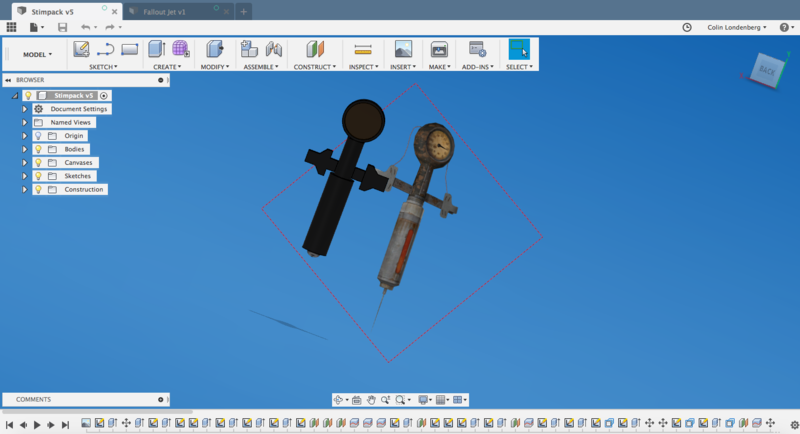Select the Offset Plane construct tool

coord(315,49)
